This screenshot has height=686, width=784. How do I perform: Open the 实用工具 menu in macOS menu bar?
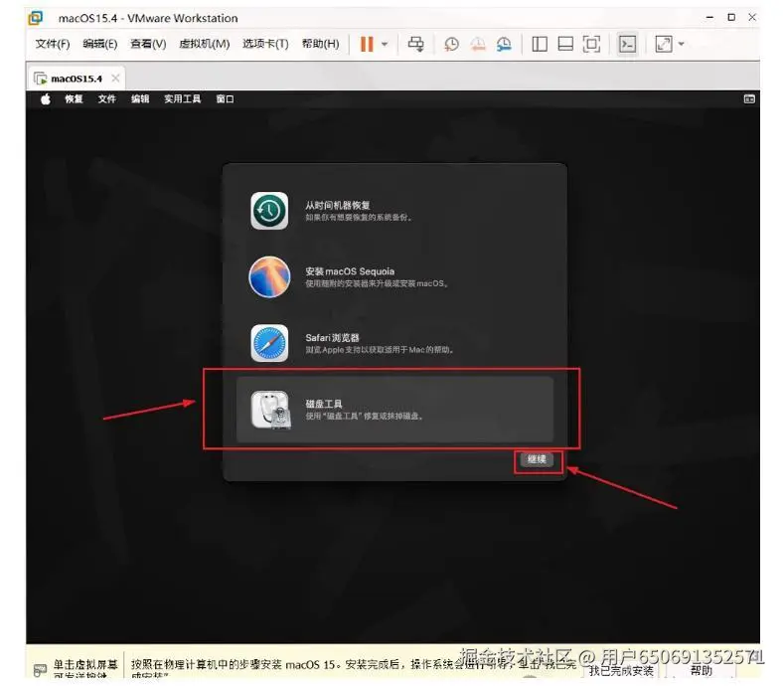(x=182, y=99)
